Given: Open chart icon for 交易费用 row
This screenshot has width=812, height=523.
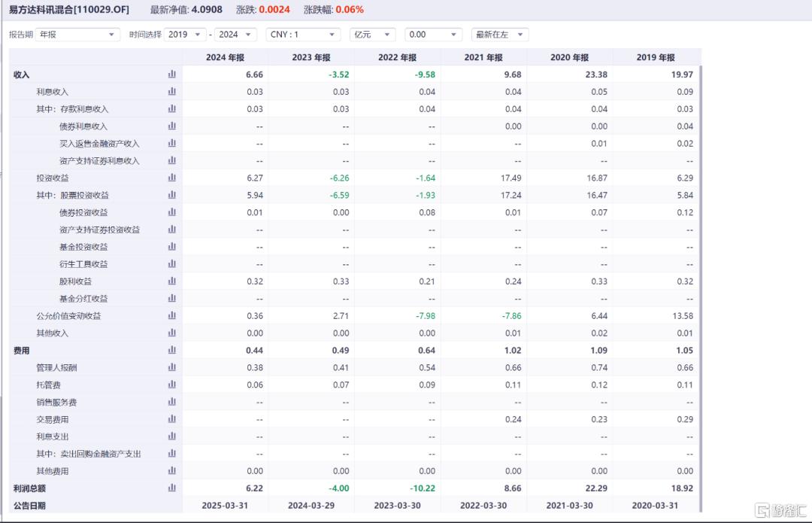Looking at the screenshot, I should (172, 419).
